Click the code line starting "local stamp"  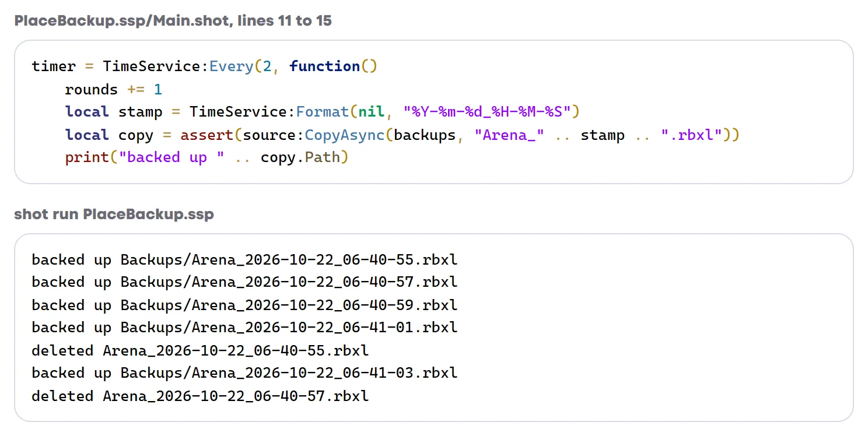click(x=323, y=112)
